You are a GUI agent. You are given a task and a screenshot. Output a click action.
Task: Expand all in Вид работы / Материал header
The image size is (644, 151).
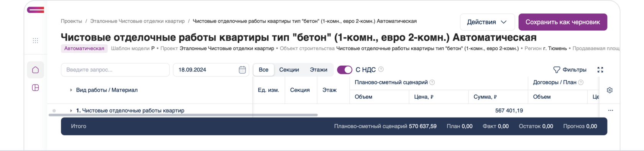(71, 90)
